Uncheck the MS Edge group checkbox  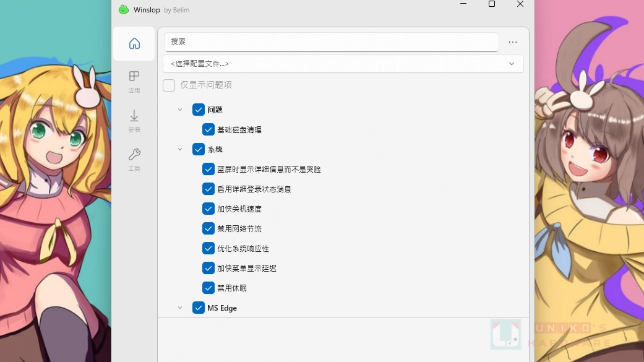[x=199, y=308]
